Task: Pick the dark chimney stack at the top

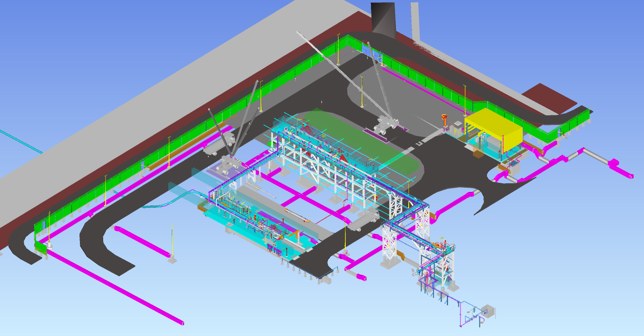Action: click(x=383, y=20)
